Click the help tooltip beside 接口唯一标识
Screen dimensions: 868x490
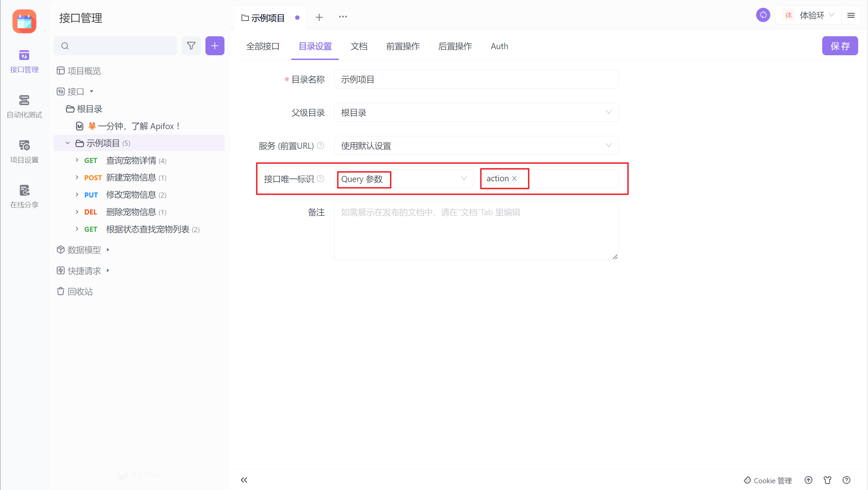[321, 179]
